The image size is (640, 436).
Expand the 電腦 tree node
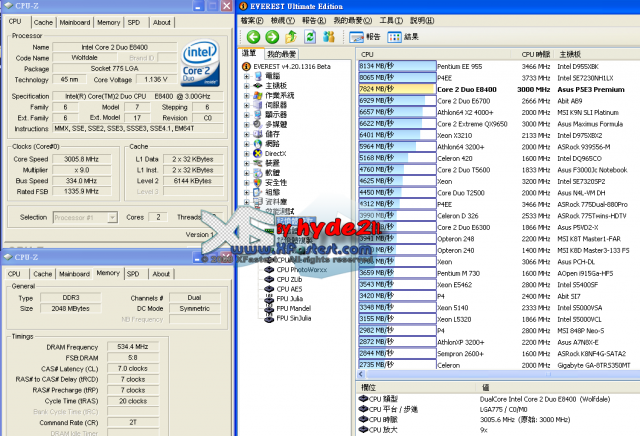(247, 76)
